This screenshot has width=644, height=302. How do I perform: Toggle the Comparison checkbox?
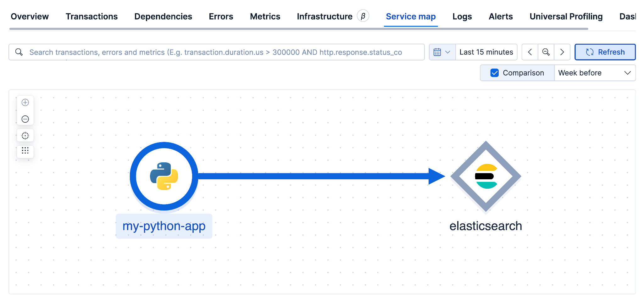494,73
